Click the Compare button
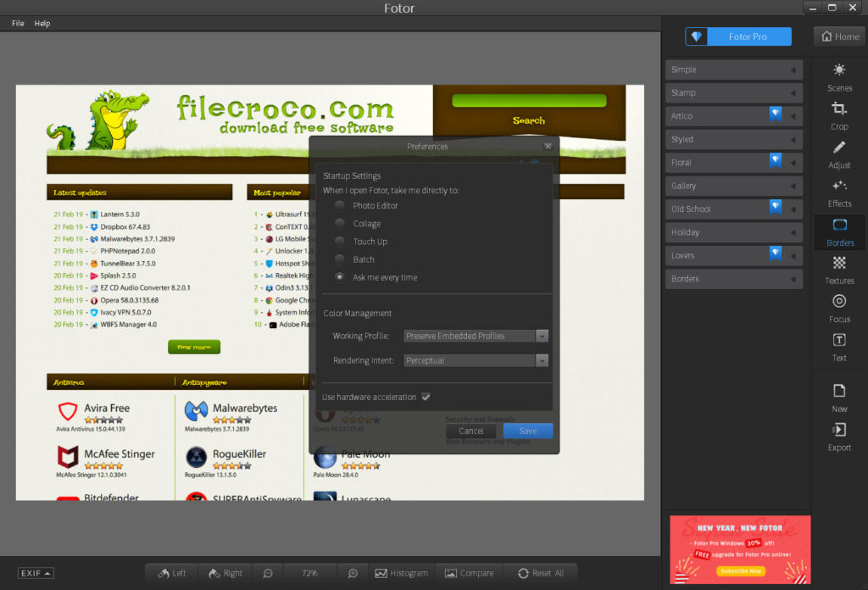868x590 pixels. [x=470, y=573]
